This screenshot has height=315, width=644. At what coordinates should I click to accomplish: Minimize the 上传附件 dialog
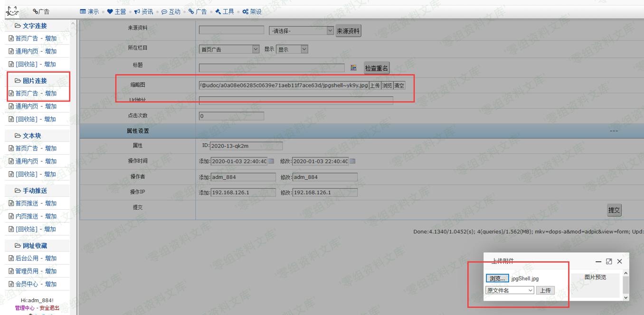pyautogui.click(x=598, y=261)
